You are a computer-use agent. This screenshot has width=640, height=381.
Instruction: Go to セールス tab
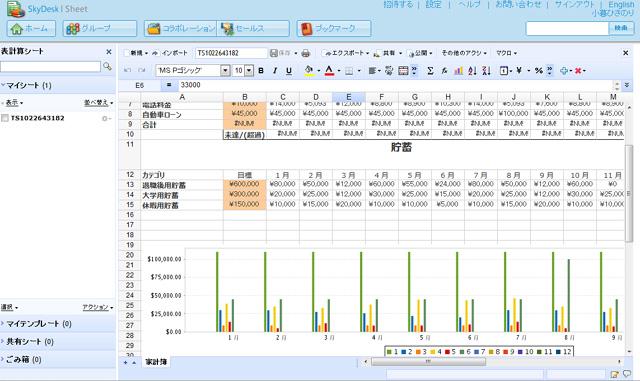pyautogui.click(x=253, y=29)
